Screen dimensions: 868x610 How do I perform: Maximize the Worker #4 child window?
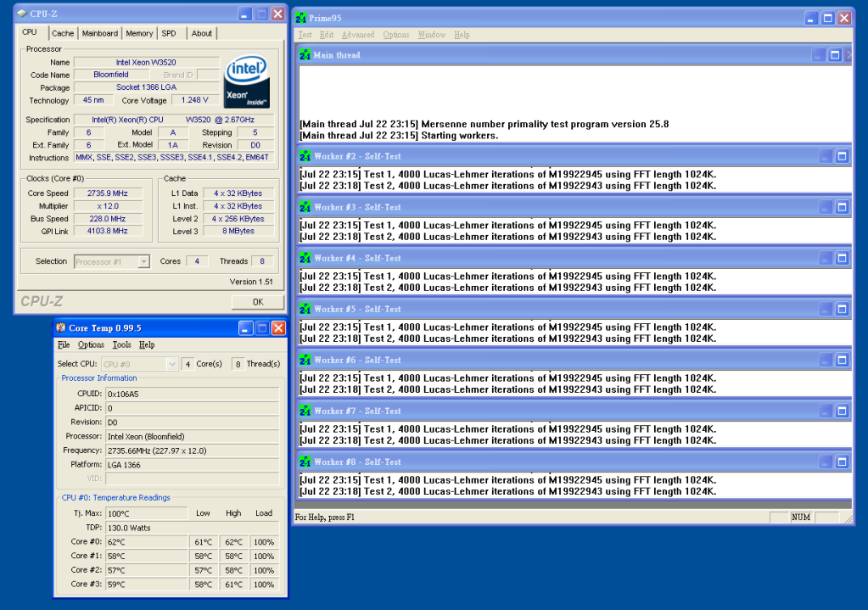coord(842,258)
